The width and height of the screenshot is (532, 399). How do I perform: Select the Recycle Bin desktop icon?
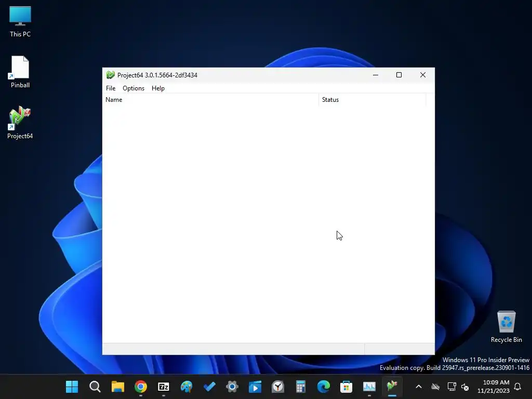pos(506,327)
